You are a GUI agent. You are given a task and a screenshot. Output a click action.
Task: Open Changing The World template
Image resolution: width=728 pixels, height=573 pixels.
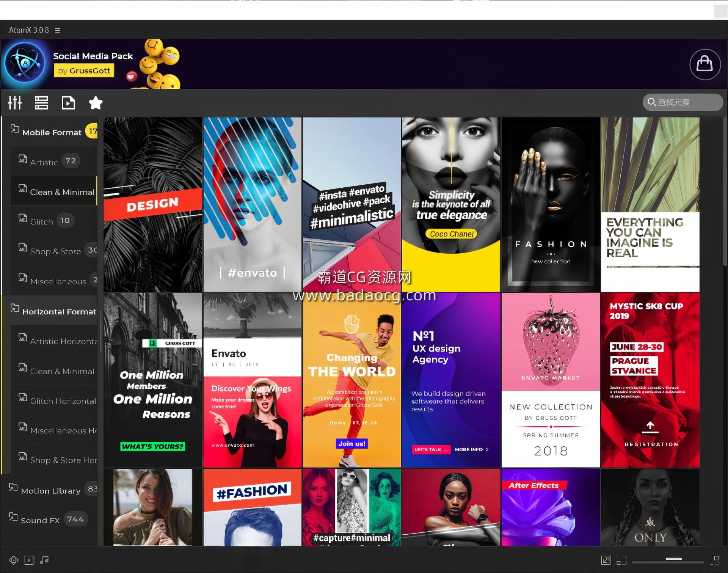[351, 380]
